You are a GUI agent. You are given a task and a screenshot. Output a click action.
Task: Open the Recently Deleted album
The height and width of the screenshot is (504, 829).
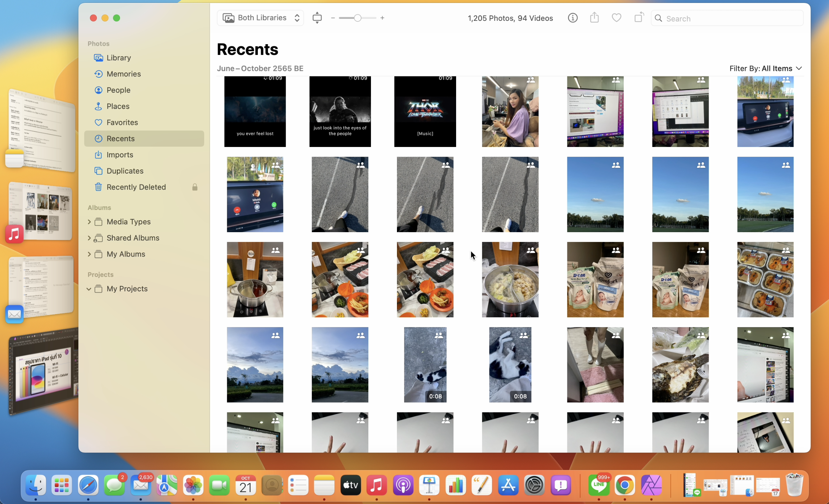(x=136, y=187)
